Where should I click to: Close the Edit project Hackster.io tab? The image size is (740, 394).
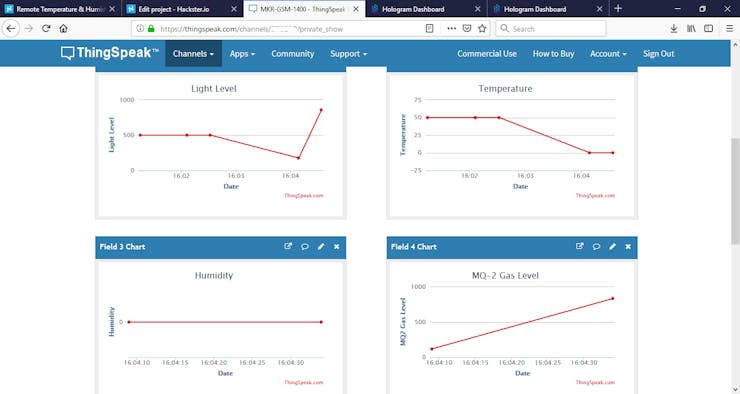point(234,8)
